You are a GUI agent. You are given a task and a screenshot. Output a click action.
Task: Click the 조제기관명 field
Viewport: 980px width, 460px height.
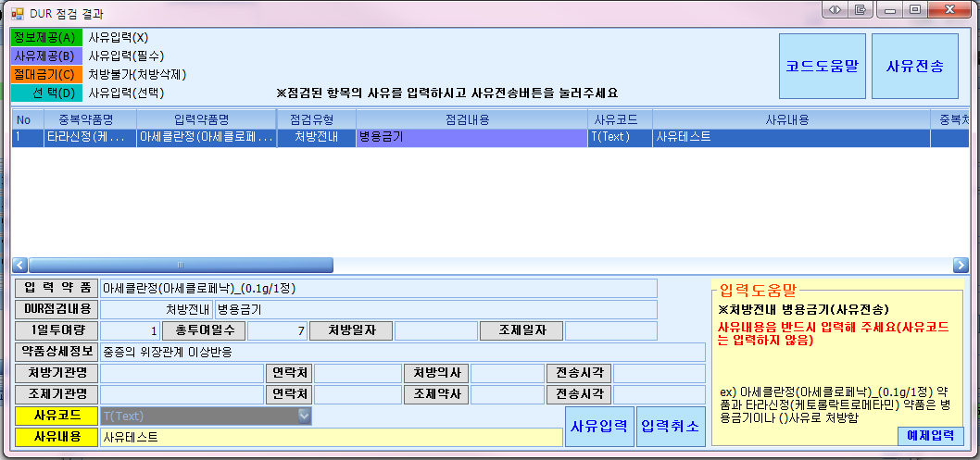pos(182,394)
